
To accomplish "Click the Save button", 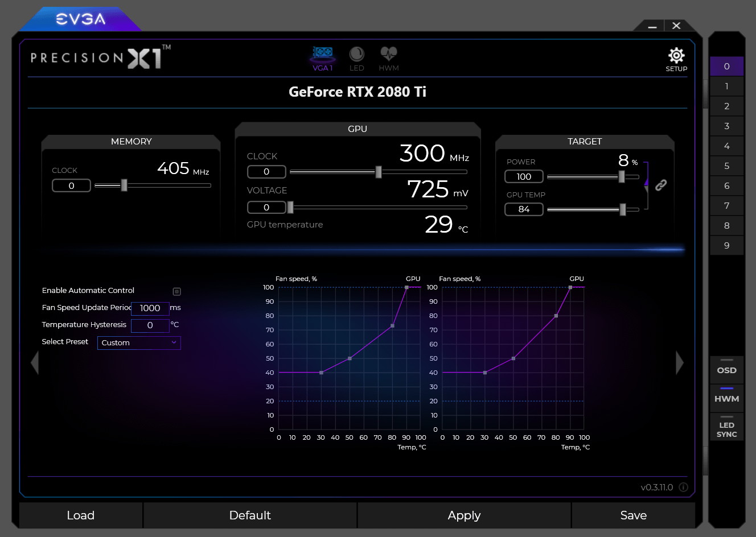I will pos(633,515).
